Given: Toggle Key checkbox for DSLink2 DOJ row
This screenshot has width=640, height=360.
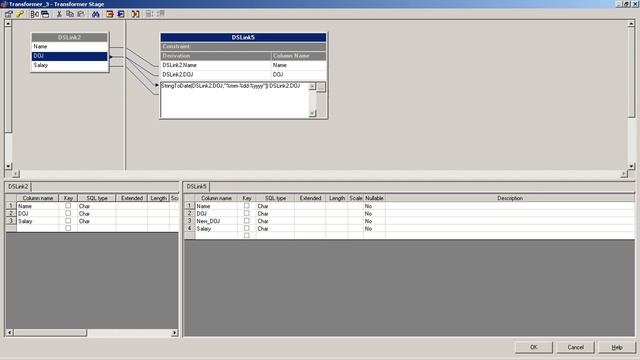Looking at the screenshot, I should pyautogui.click(x=68, y=213).
